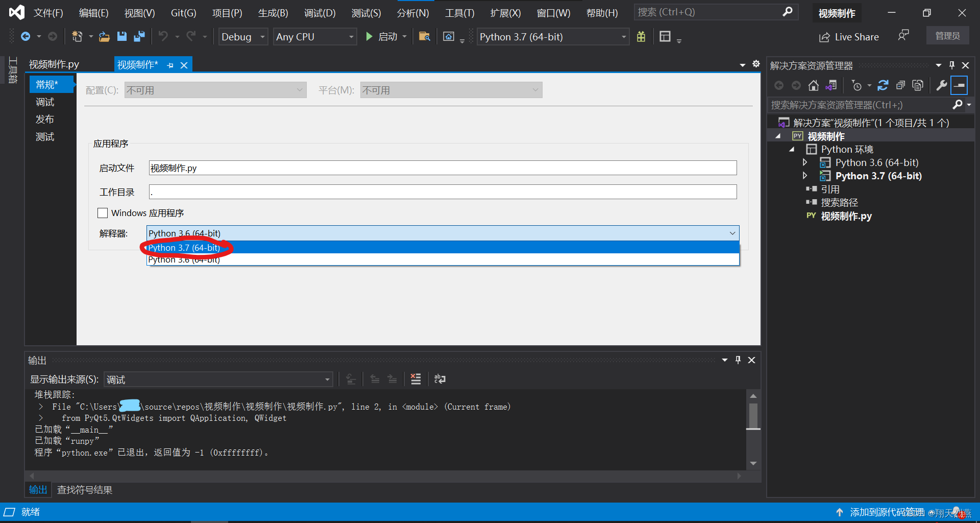980x523 pixels.
Task: Toggle the pin on the 视频制作* tab
Action: [170, 65]
